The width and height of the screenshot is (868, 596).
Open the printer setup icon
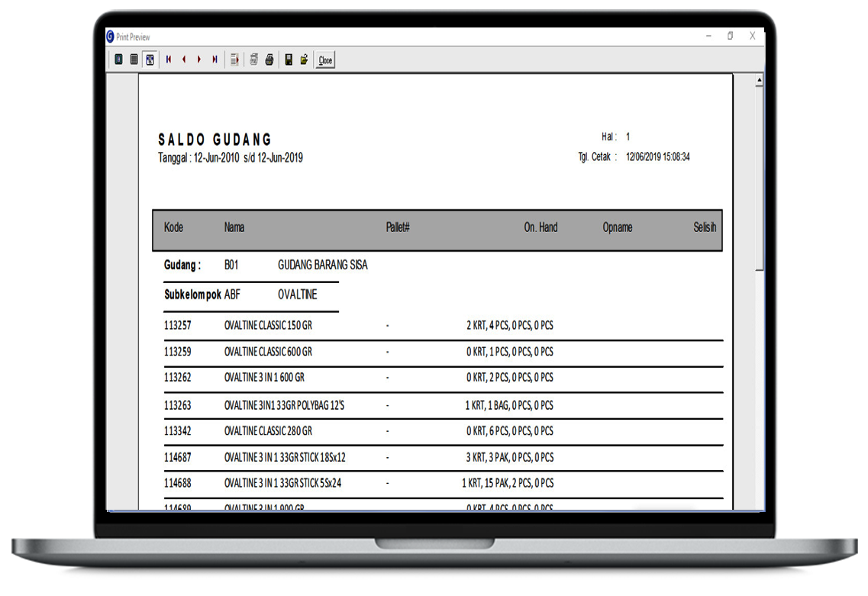(253, 60)
